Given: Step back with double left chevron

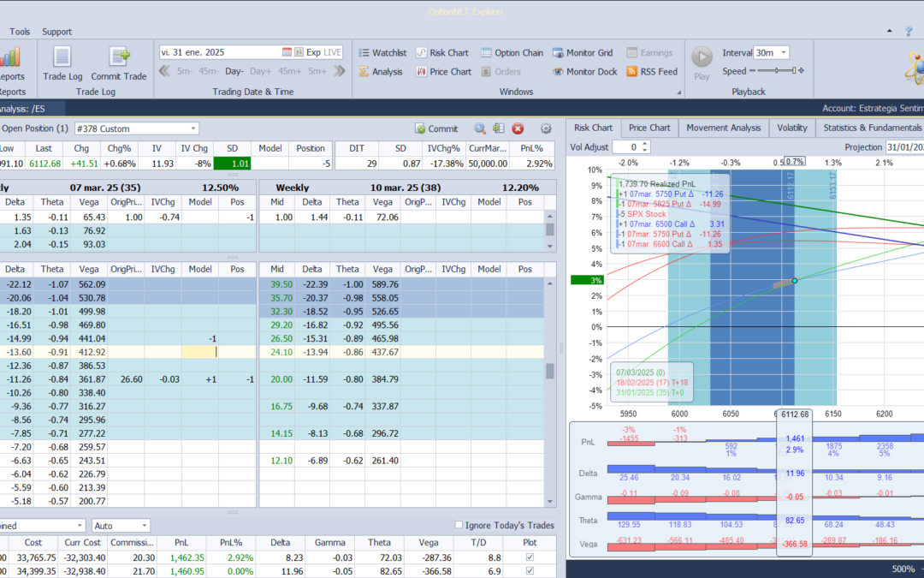Looking at the screenshot, I should click(164, 71).
